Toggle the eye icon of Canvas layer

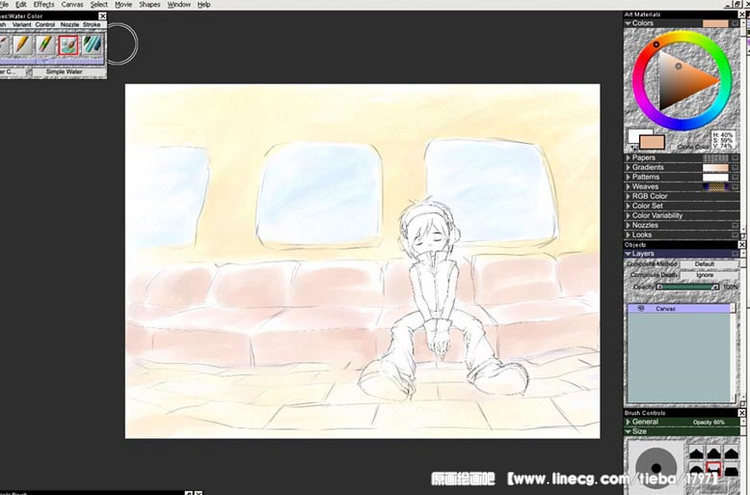click(641, 308)
